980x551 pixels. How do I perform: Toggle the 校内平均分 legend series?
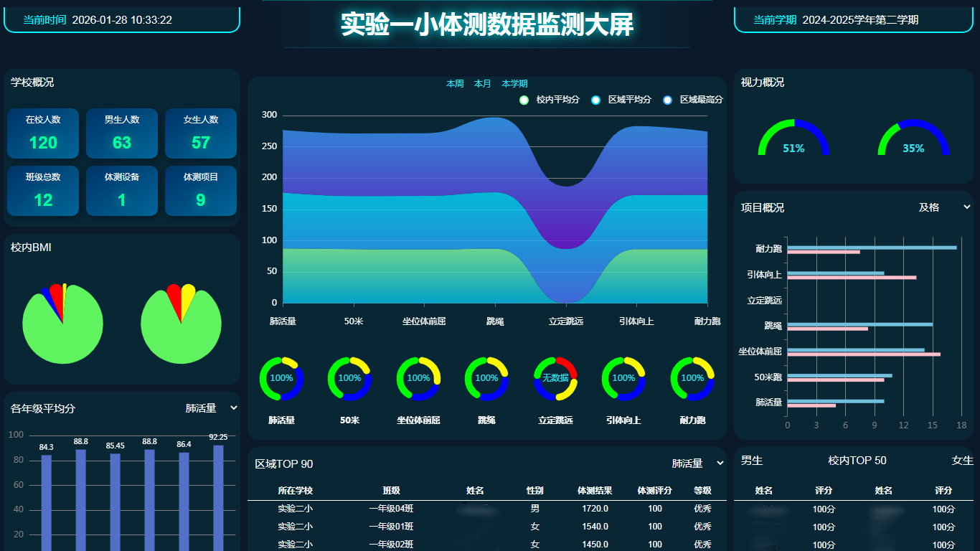tap(550, 100)
